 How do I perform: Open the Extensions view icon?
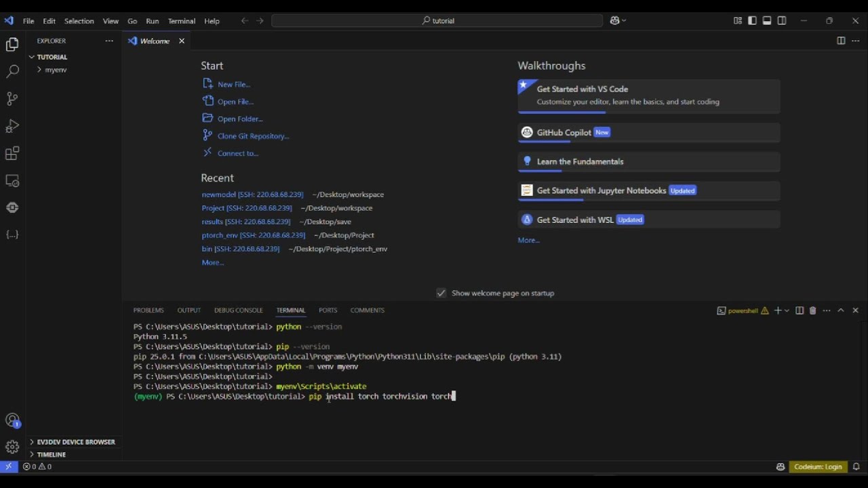coord(12,153)
